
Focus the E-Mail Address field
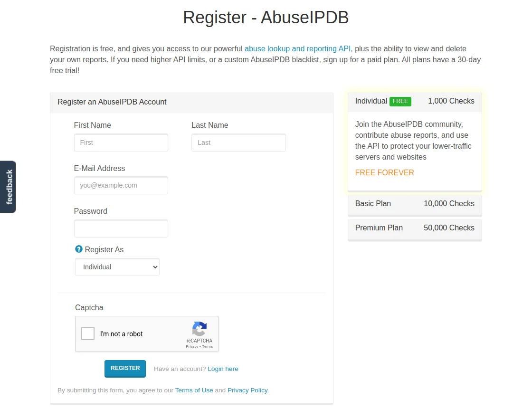click(121, 185)
